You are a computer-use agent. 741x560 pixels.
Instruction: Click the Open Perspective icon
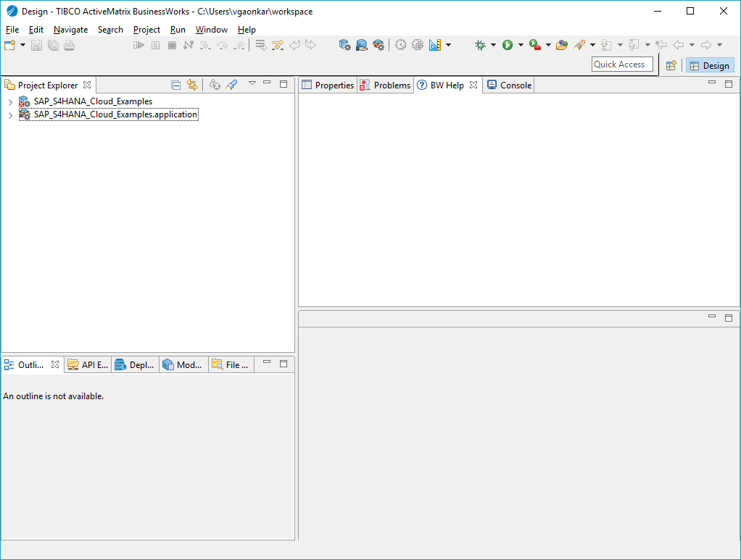click(x=671, y=65)
